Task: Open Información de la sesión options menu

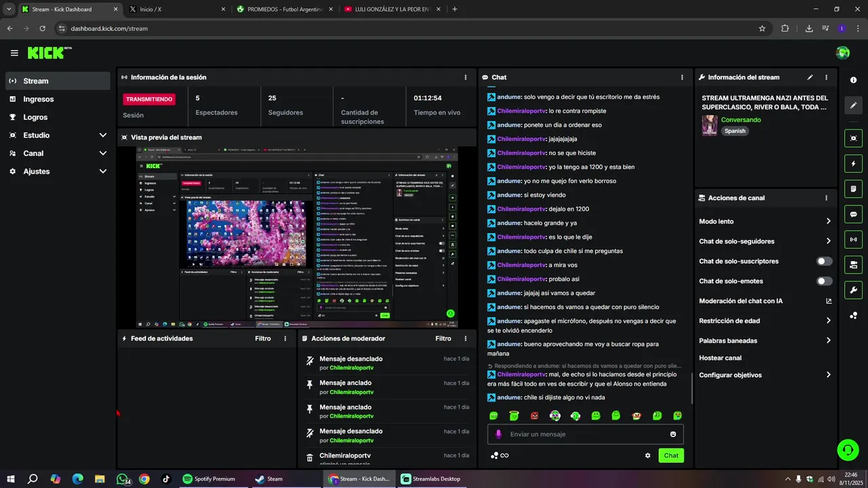Action: (x=465, y=77)
